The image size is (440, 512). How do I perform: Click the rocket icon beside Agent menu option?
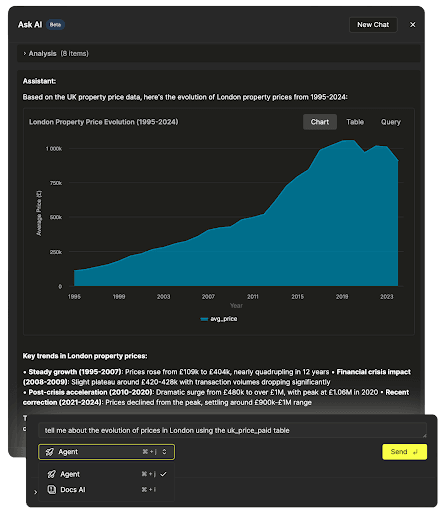coord(51,474)
